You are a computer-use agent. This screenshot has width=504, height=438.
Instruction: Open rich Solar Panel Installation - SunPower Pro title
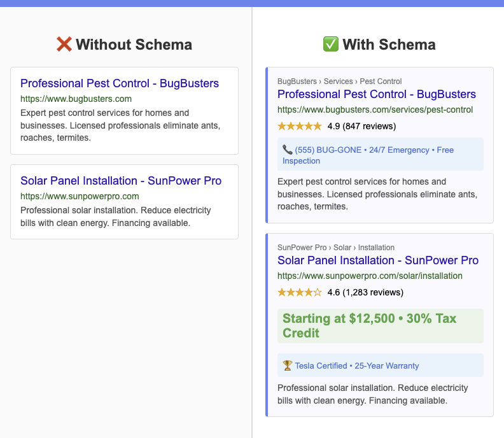pyautogui.click(x=378, y=260)
